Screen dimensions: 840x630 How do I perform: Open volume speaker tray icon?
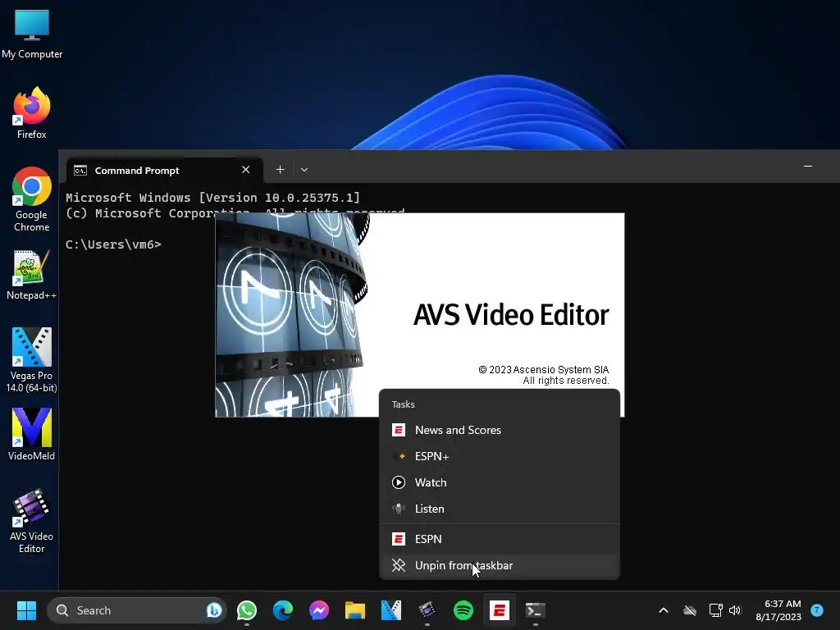(x=735, y=610)
